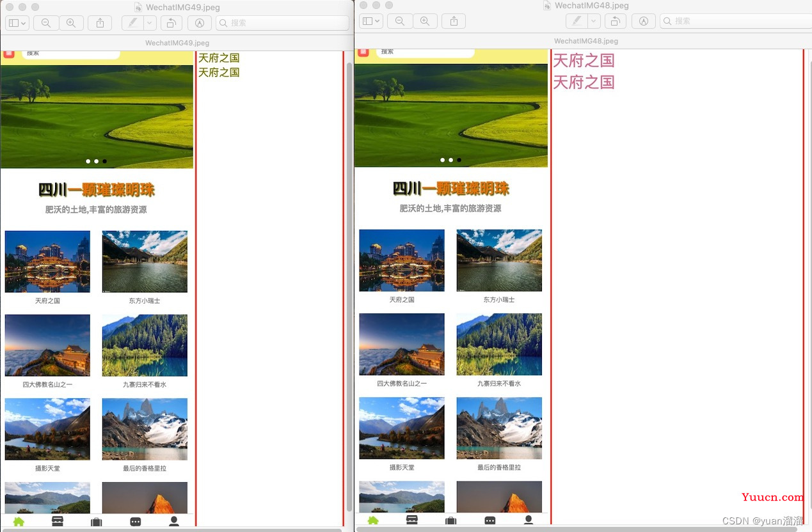Expand highlight pen options arrow in WechatIMG49.jpeg
This screenshot has height=532, width=812.
coord(150,23)
